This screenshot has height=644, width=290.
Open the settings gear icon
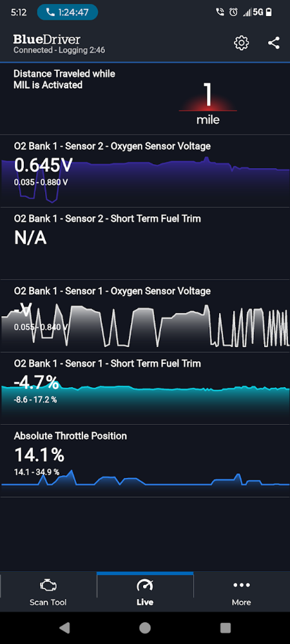[x=241, y=43]
